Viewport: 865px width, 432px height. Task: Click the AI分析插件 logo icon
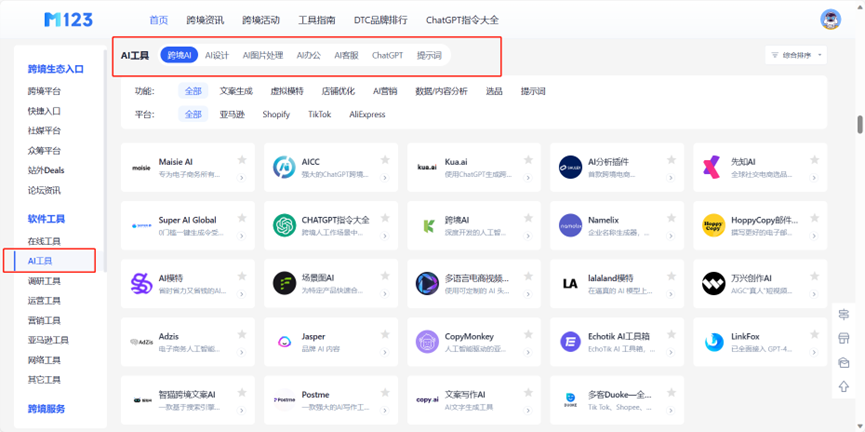(x=570, y=167)
